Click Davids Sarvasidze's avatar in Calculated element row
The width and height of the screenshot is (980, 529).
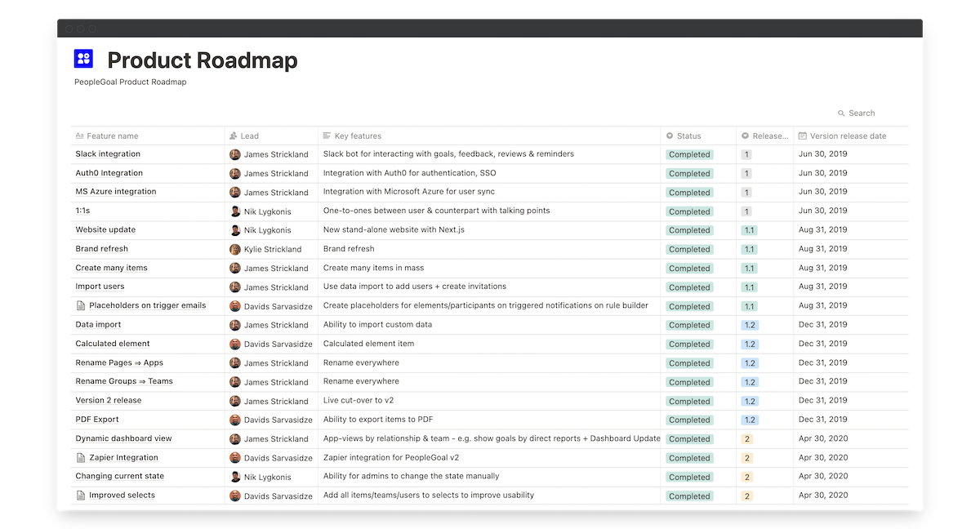tap(235, 344)
